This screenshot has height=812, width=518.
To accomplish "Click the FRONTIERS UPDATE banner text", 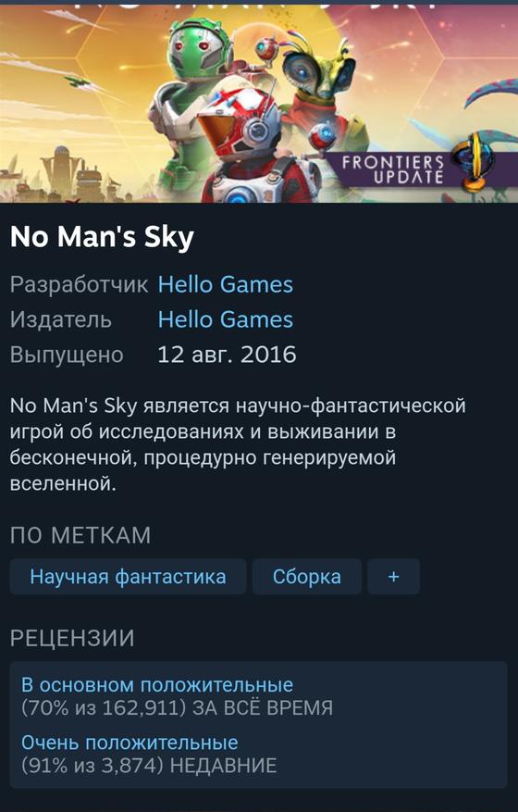I will point(393,169).
